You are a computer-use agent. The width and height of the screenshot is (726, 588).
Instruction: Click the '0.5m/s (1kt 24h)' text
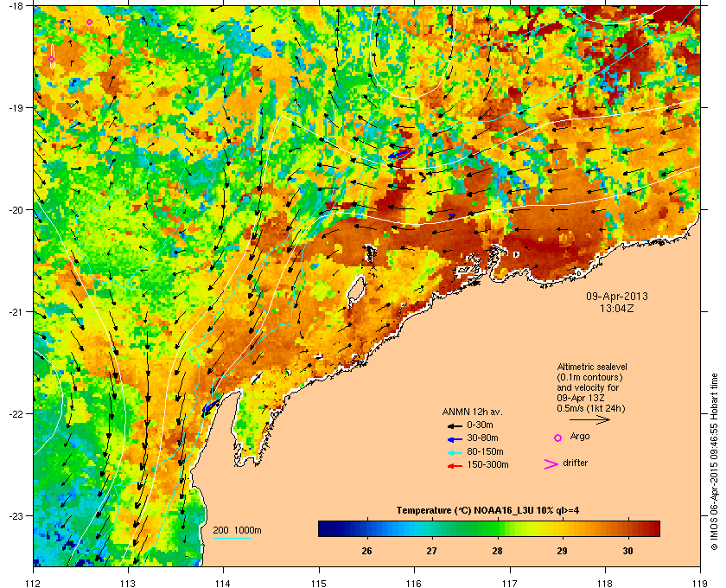point(591,409)
